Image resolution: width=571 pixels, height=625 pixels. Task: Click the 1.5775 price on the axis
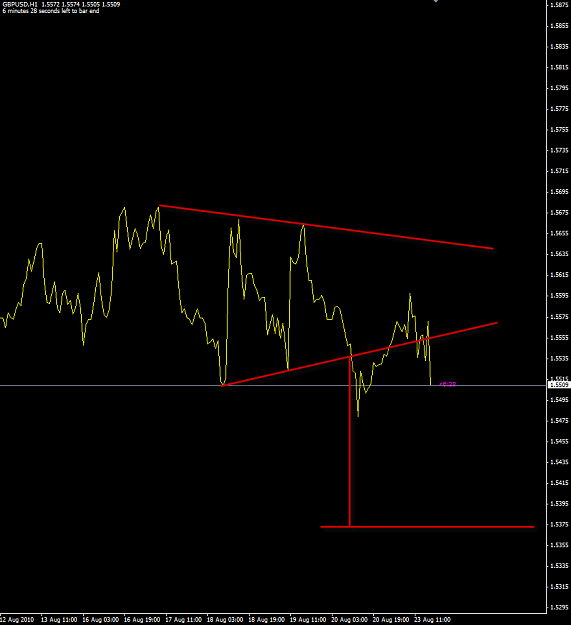[559, 108]
